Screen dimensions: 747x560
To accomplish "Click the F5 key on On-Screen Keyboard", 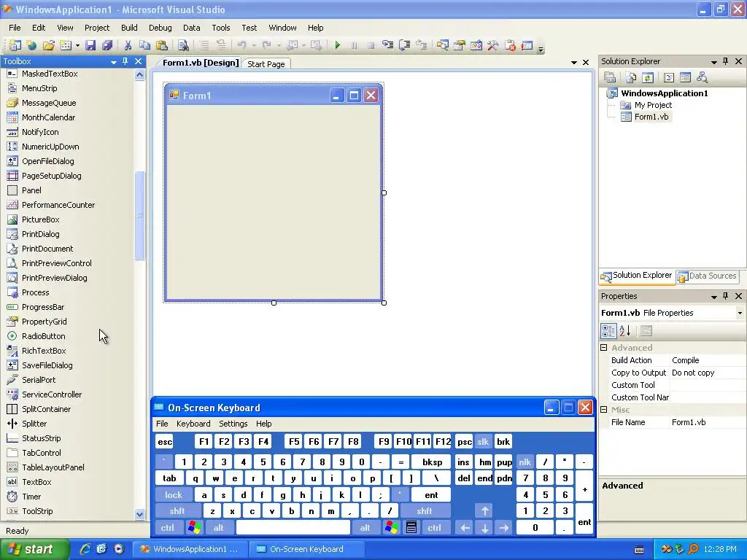I will tap(294, 442).
